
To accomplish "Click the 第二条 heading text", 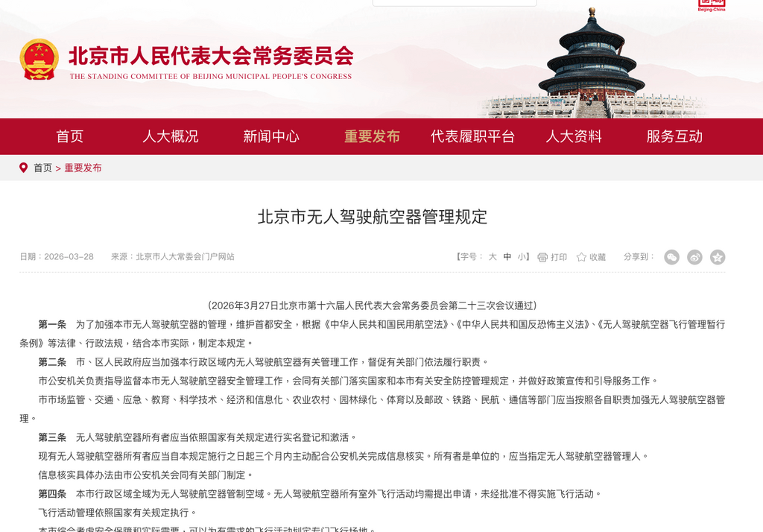I will [x=52, y=361].
